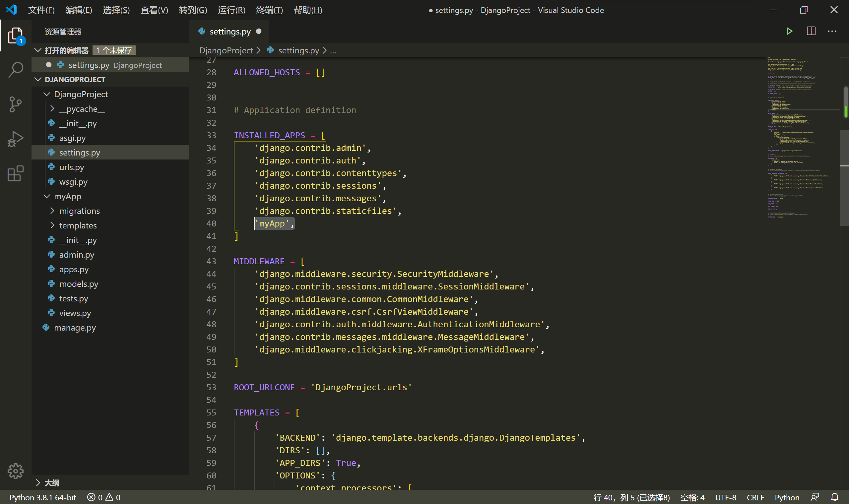Open the editor More Actions ellipsis
This screenshot has height=504, width=849.
(832, 31)
